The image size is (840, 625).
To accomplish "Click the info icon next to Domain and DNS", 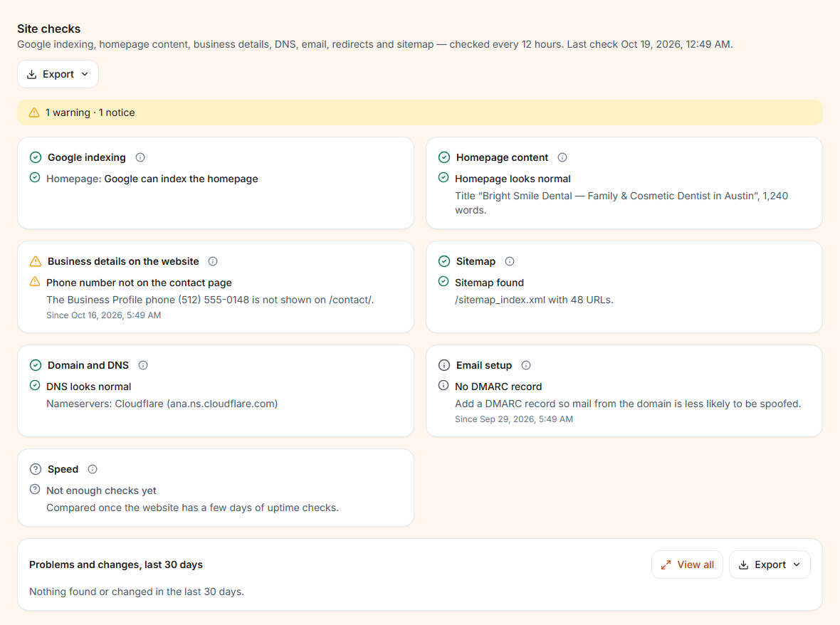I will click(x=143, y=365).
